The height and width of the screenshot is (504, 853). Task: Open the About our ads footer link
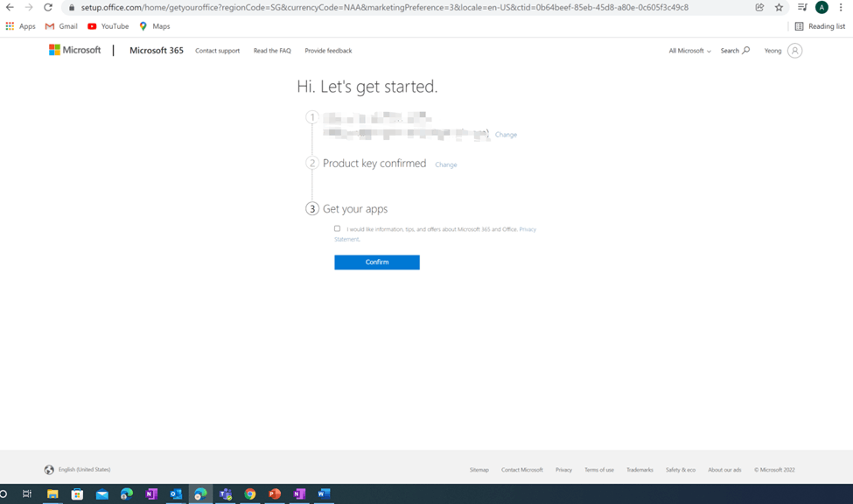click(x=724, y=470)
